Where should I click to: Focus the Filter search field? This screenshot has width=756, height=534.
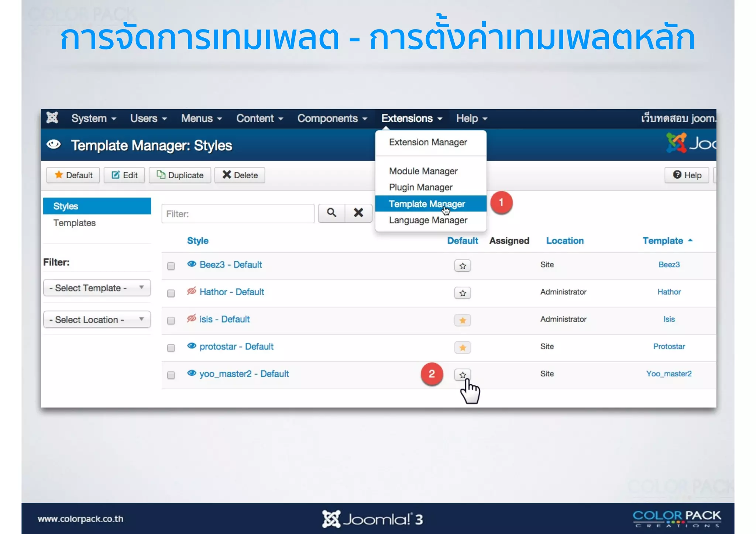click(x=238, y=214)
